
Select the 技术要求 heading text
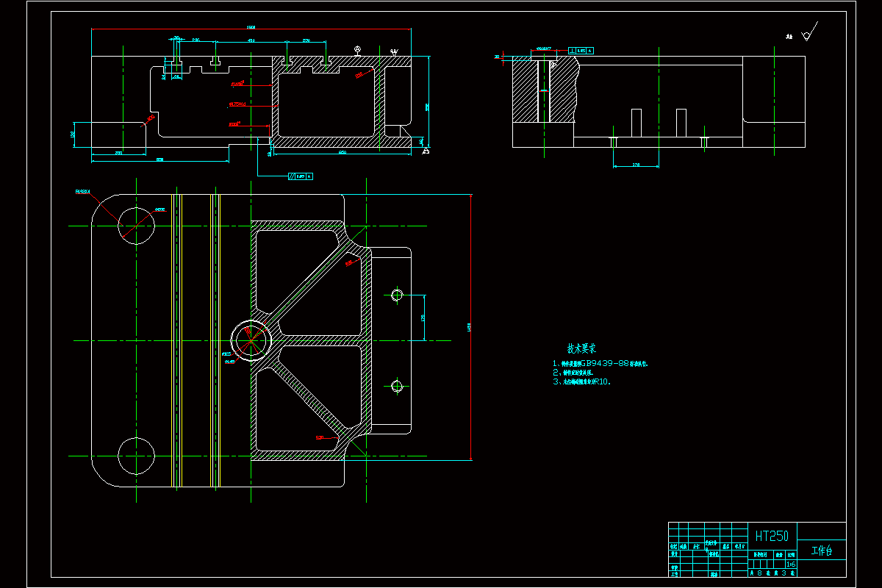pyautogui.click(x=581, y=348)
